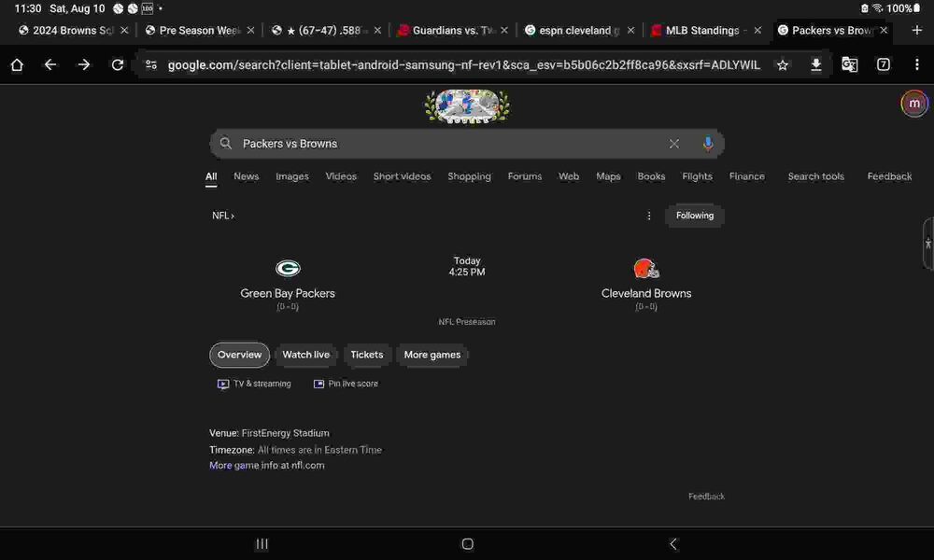Reload the page with the refresh icon

118,65
